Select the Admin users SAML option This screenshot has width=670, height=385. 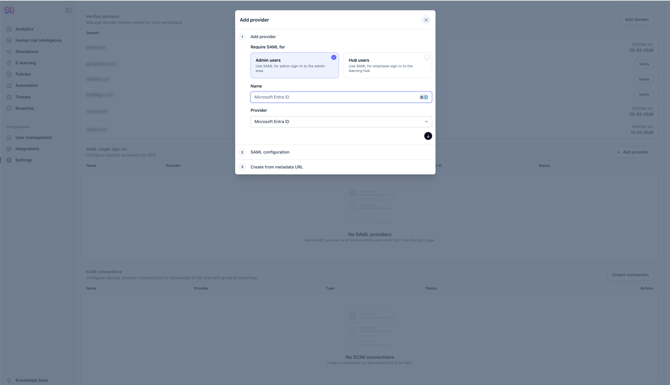click(x=294, y=65)
